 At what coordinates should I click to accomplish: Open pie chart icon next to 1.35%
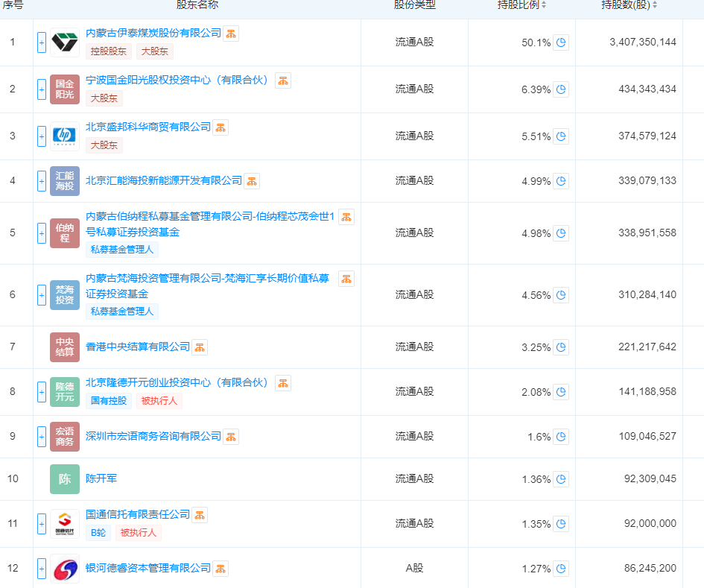coord(561,524)
